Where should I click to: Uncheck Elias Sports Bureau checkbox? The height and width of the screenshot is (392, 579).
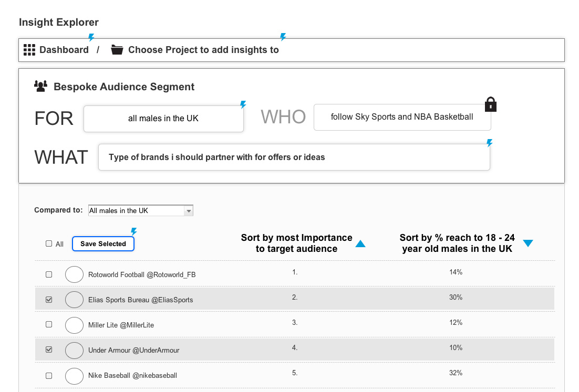pos(49,300)
